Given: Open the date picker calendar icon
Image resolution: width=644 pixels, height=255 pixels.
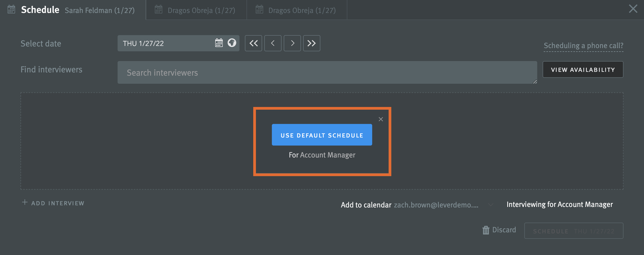Looking at the screenshot, I should [x=219, y=43].
